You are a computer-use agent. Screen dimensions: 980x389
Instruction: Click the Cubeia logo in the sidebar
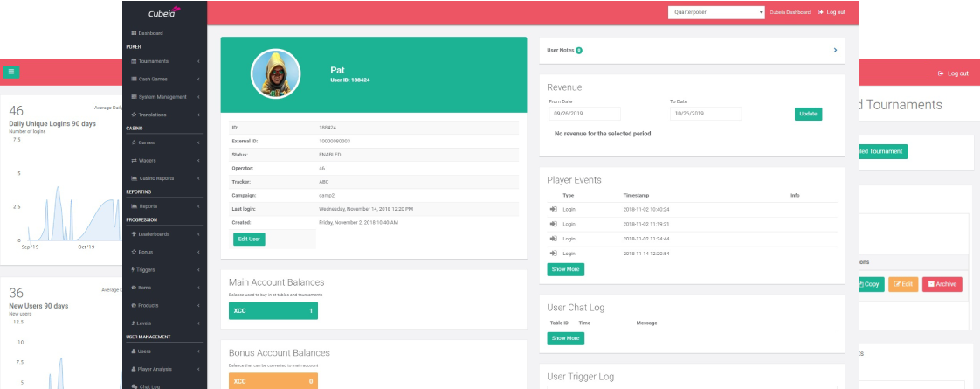pos(164,12)
